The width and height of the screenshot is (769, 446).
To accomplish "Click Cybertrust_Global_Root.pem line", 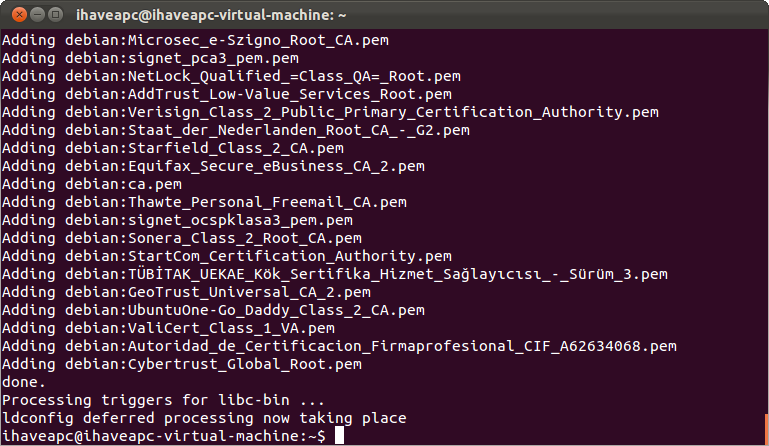I will pos(182,364).
